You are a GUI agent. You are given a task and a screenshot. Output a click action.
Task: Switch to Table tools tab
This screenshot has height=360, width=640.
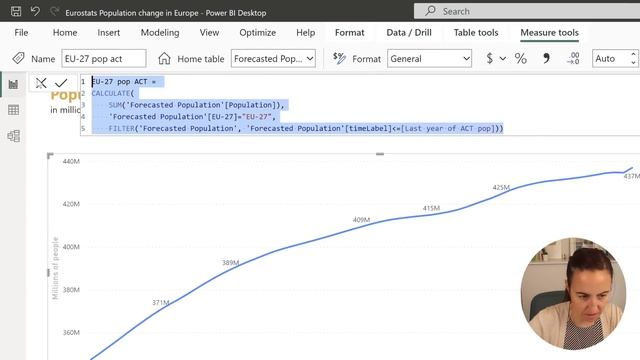pyautogui.click(x=476, y=33)
